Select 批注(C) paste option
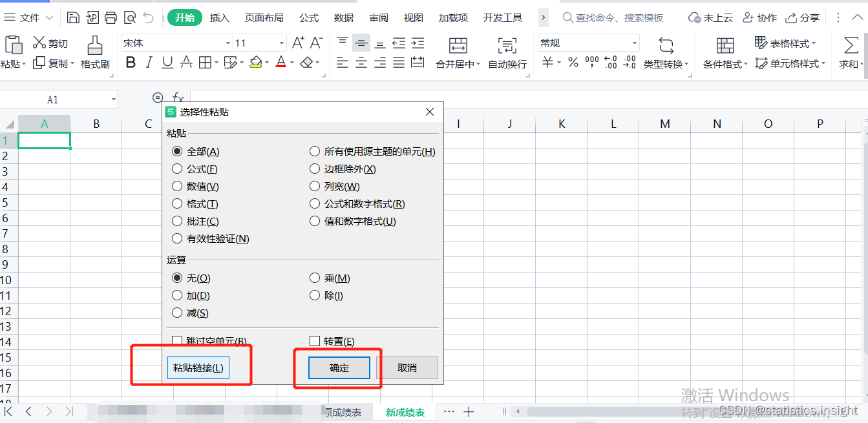 point(195,222)
